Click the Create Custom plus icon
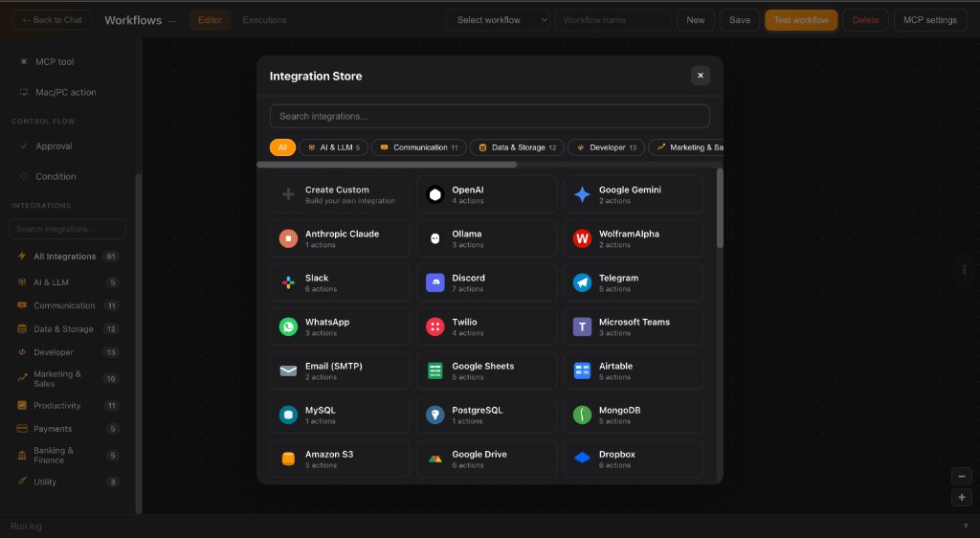Image resolution: width=980 pixels, height=538 pixels. [x=288, y=194]
